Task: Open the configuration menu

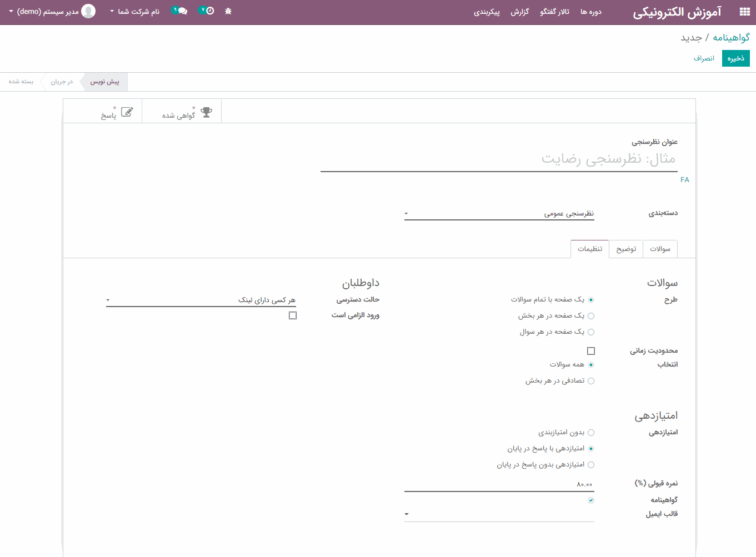Action: click(x=487, y=12)
